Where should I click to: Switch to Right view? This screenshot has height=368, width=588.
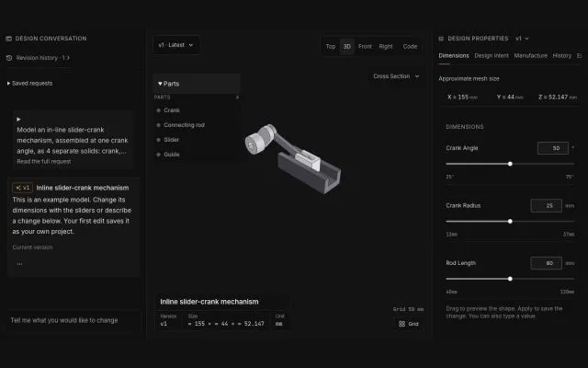coord(386,47)
